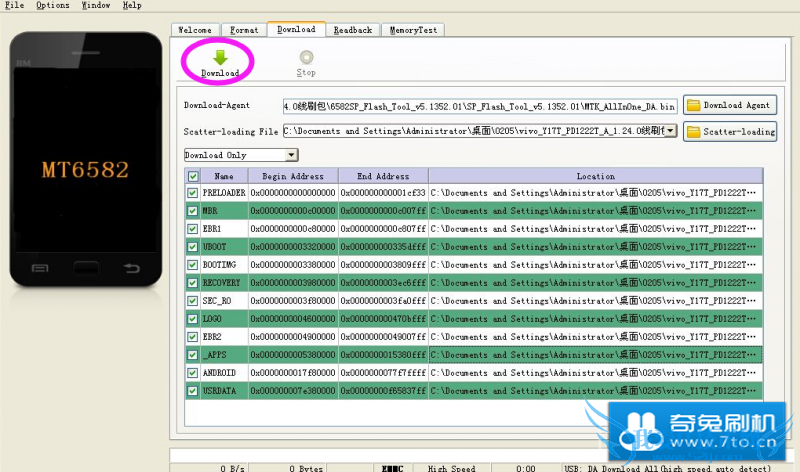Switch to the Readback tab

(x=354, y=30)
